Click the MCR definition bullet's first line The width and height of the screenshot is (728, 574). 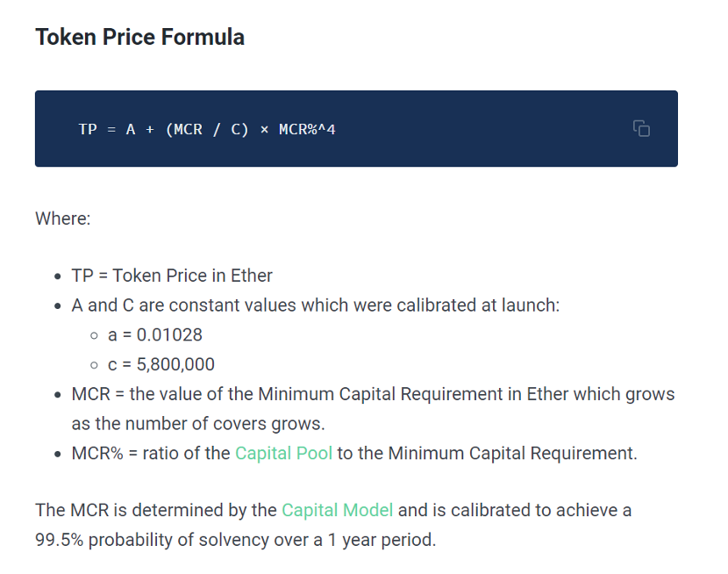pyautogui.click(x=373, y=394)
